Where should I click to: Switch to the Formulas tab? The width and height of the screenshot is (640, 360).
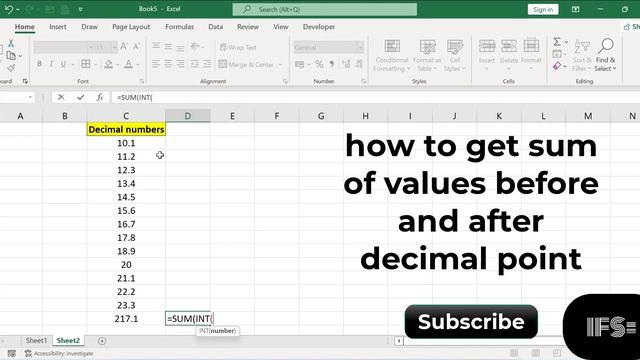(x=179, y=27)
